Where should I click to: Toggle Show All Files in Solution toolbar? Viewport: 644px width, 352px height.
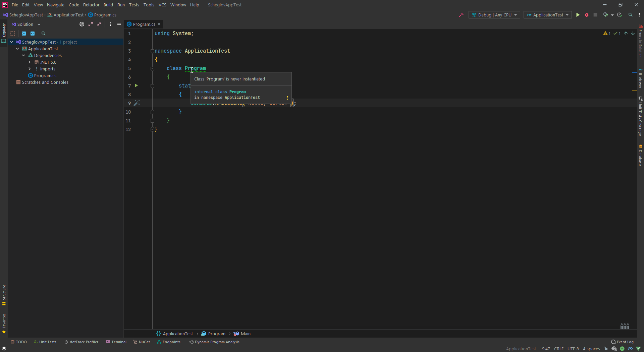[x=13, y=34]
